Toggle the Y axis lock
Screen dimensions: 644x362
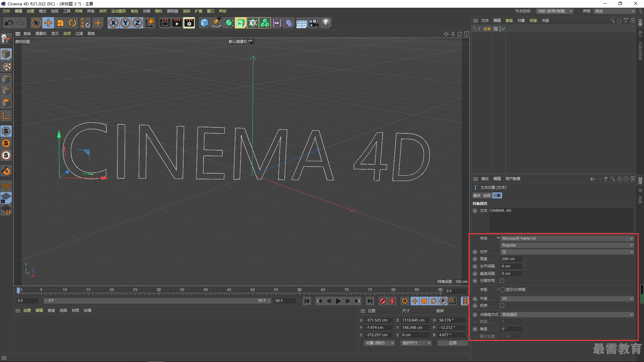tap(125, 23)
